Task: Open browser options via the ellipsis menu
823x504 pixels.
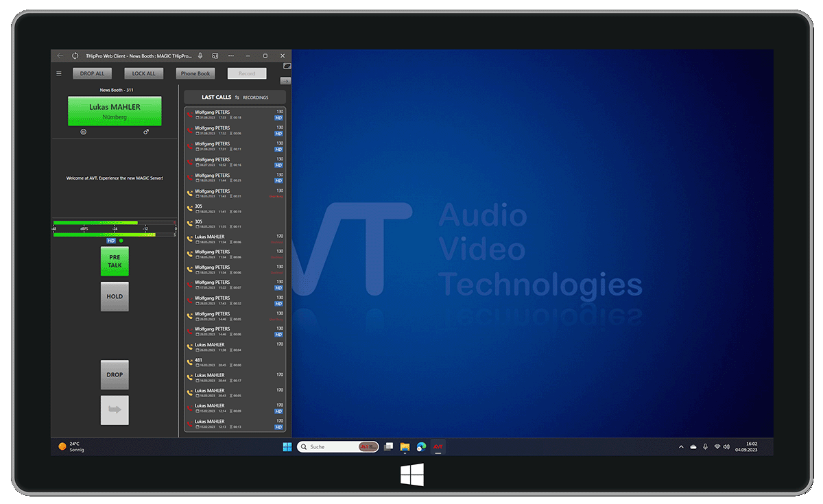Action: (231, 56)
